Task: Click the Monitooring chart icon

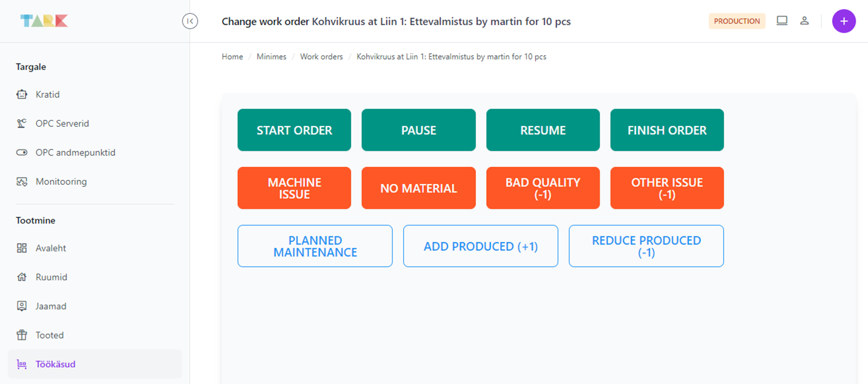Action: coord(22,181)
